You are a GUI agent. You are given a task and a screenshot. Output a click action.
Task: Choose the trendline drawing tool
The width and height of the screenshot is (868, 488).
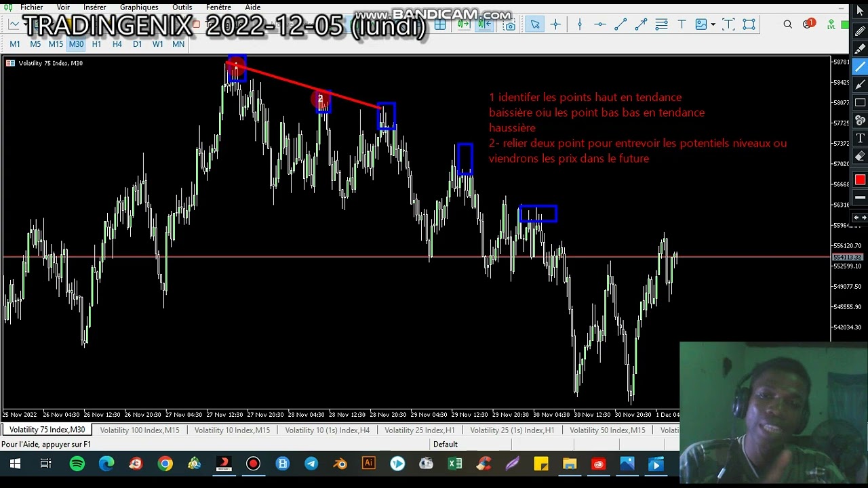click(x=620, y=24)
